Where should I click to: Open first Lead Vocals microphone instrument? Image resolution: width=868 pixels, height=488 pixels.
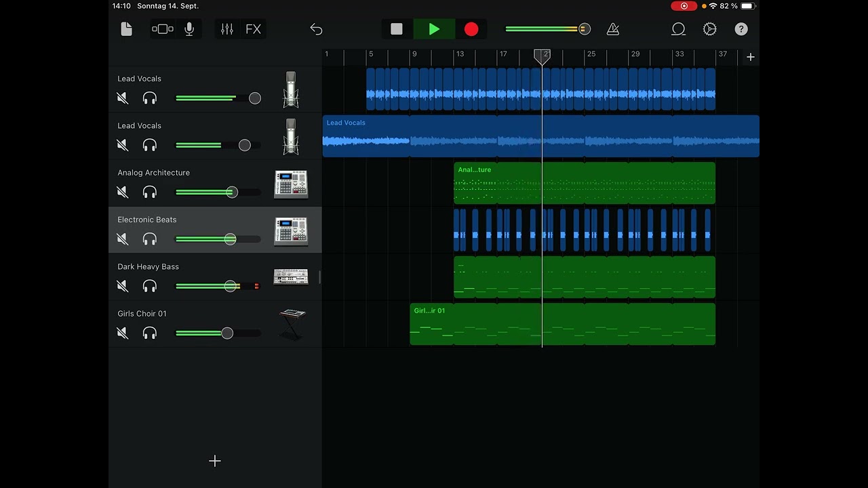[x=291, y=89]
